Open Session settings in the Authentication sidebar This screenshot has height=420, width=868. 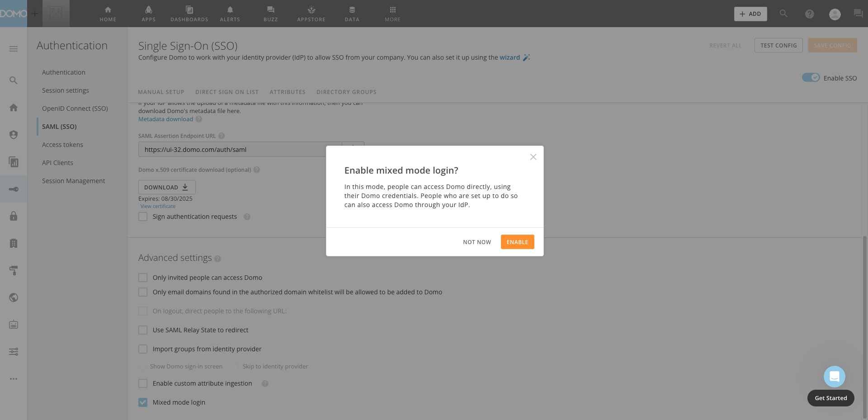click(x=65, y=90)
